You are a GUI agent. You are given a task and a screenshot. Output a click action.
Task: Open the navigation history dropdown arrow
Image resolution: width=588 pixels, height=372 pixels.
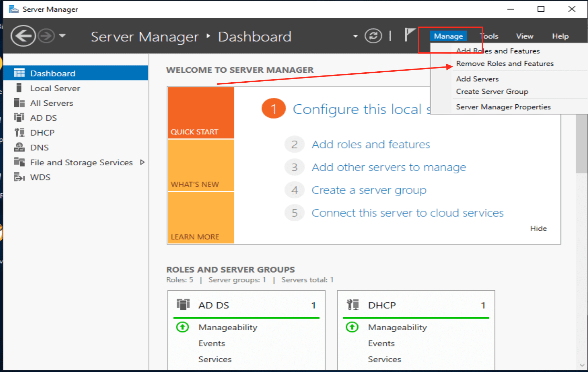(x=62, y=35)
